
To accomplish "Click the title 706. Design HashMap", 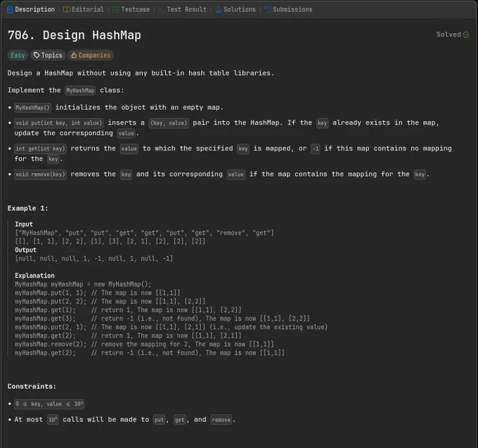I will pos(75,35).
